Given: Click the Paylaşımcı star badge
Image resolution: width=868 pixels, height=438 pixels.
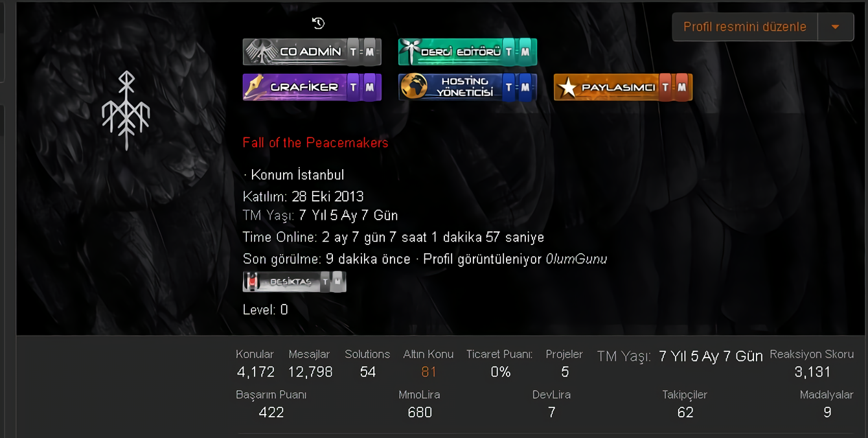Looking at the screenshot, I should (x=622, y=87).
